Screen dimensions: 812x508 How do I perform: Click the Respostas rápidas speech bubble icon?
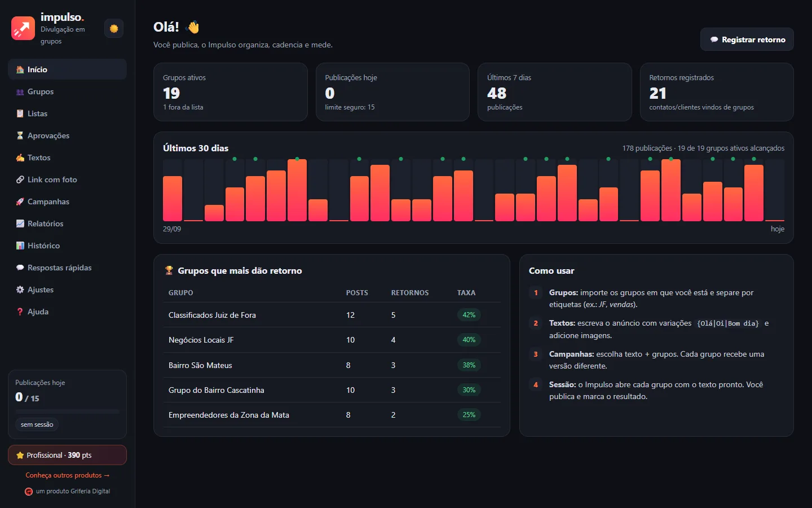(20, 268)
